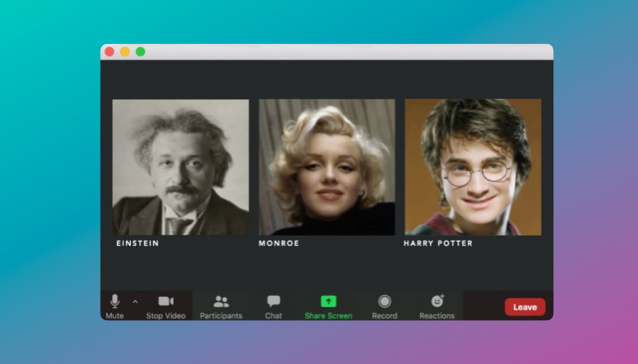This screenshot has height=364, width=638.
Task: Open the Chat bubble icon
Action: tap(273, 301)
